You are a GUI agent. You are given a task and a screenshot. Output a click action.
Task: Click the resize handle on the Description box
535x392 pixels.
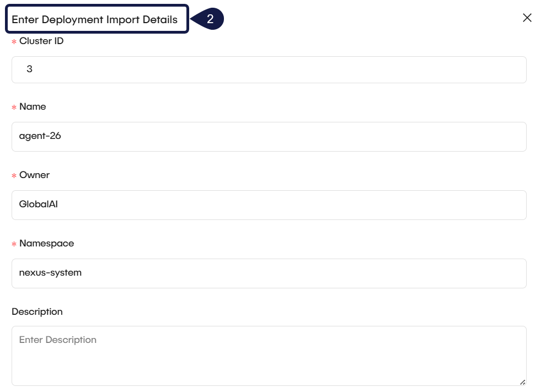tap(523, 382)
